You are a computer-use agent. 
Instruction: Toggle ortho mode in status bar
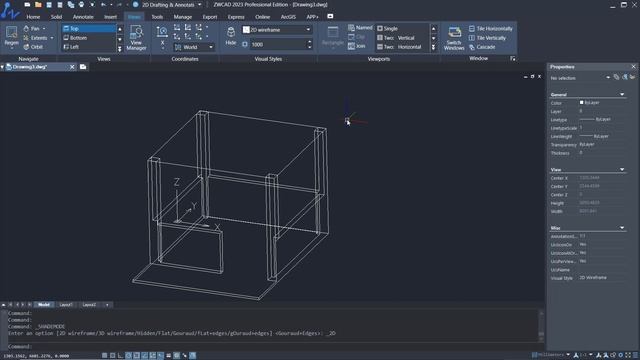(120, 356)
